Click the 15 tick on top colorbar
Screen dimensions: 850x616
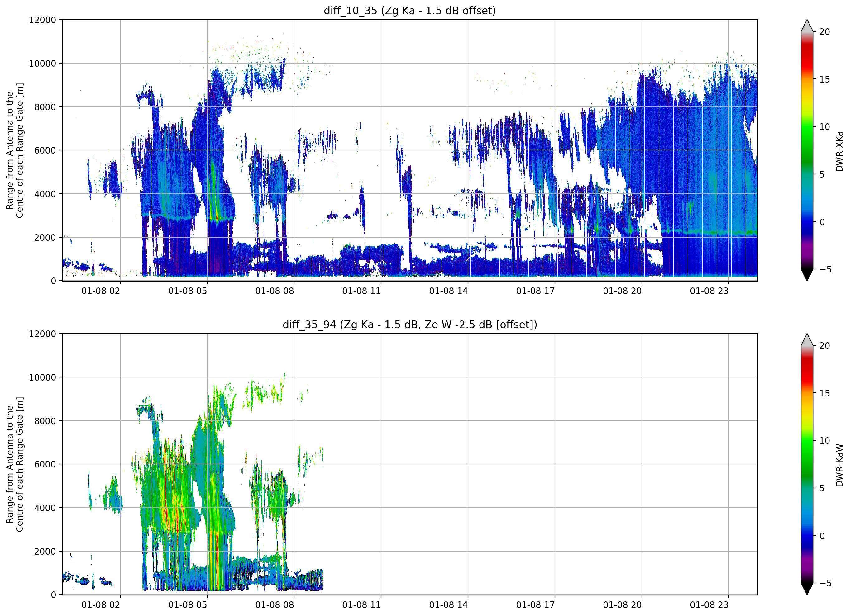coord(824,79)
